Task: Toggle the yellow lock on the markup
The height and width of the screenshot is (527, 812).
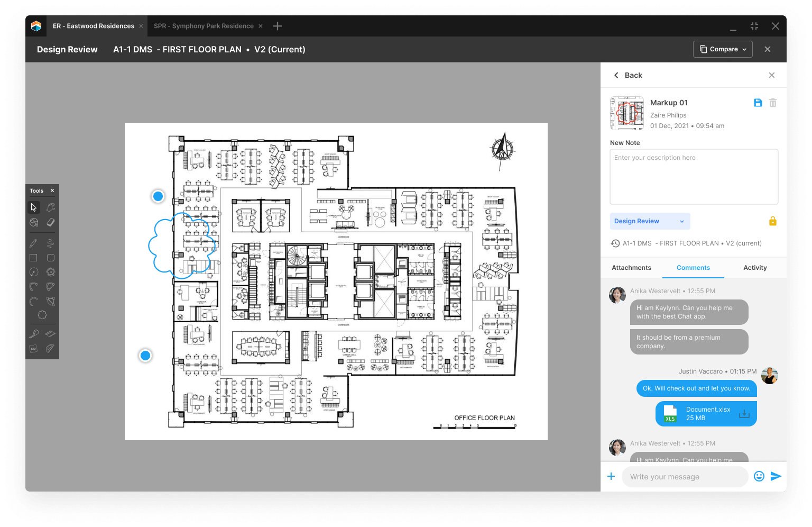Action: click(x=772, y=221)
